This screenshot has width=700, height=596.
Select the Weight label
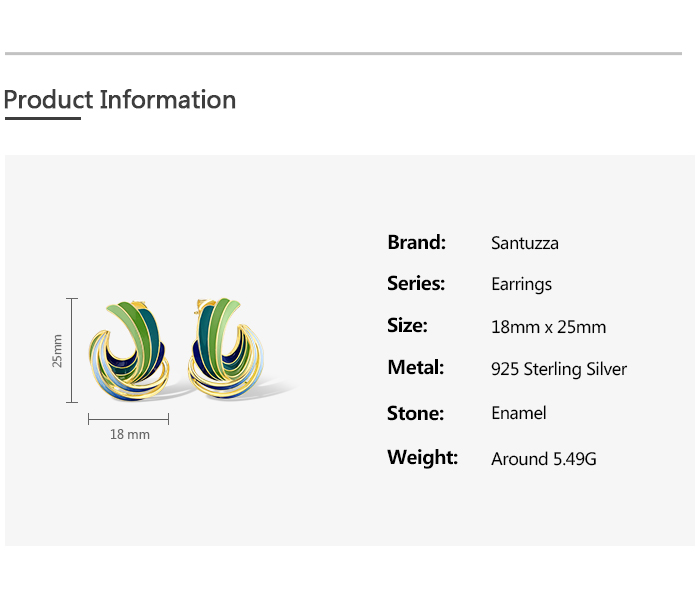422,458
